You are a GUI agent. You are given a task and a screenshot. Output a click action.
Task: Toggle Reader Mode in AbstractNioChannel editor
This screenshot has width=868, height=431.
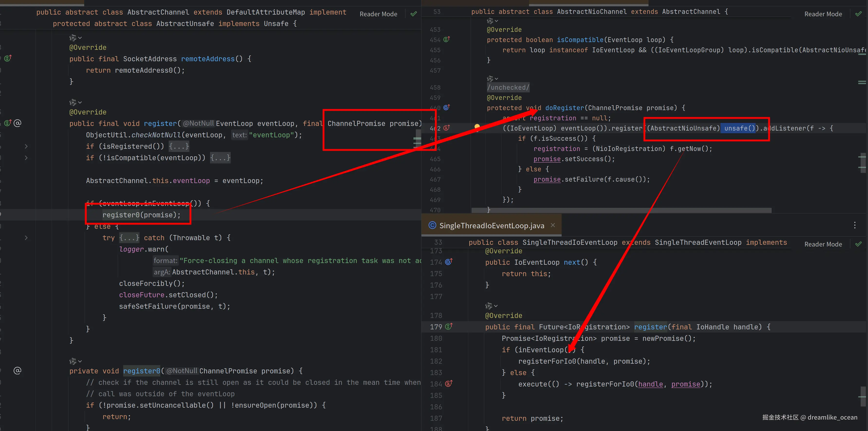click(x=823, y=14)
